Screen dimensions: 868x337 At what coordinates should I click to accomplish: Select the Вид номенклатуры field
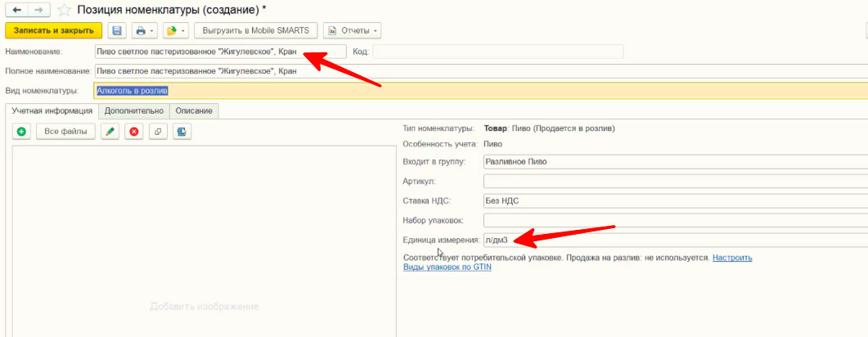coord(481,90)
